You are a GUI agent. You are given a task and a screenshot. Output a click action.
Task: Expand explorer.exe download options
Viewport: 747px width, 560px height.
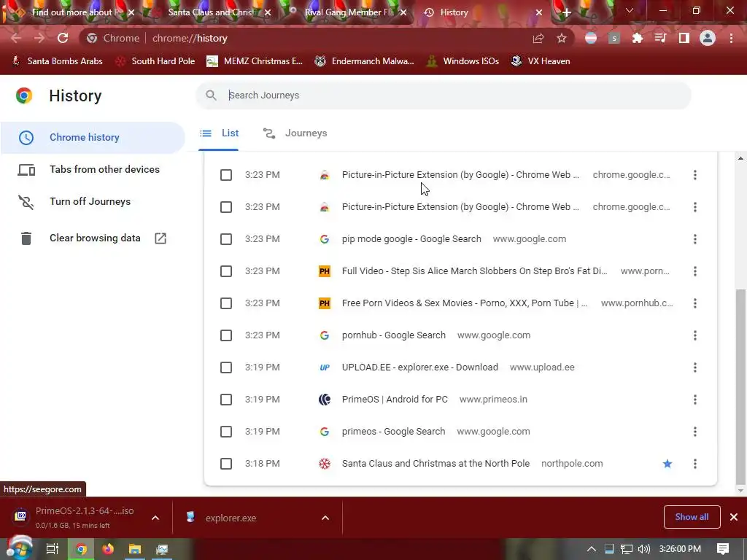coord(325,518)
